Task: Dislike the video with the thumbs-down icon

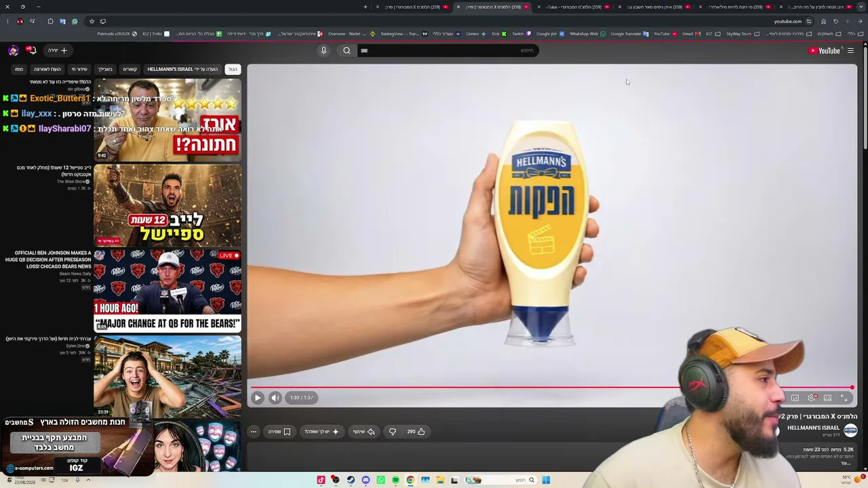Action: pos(393,432)
